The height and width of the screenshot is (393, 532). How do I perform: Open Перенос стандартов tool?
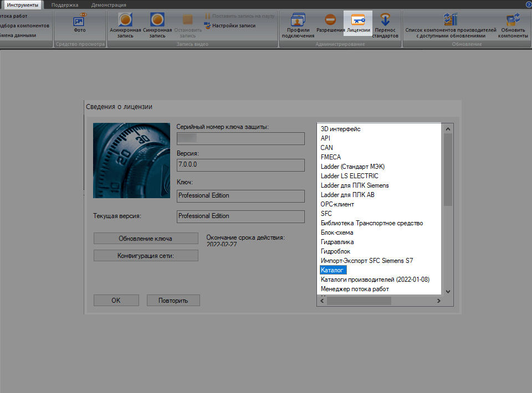point(385,20)
